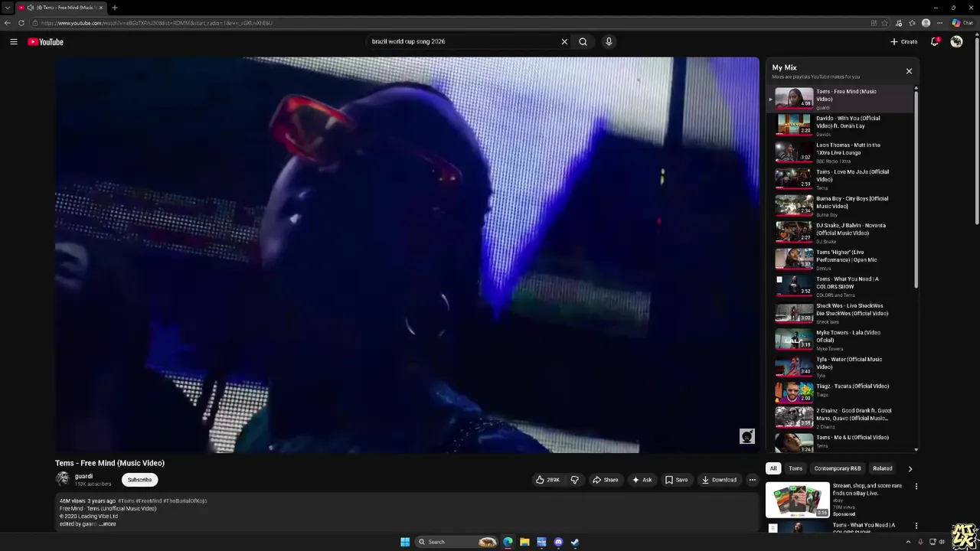This screenshot has height=551, width=980.
Task: Dislike the video with thumbs down
Action: click(574, 480)
